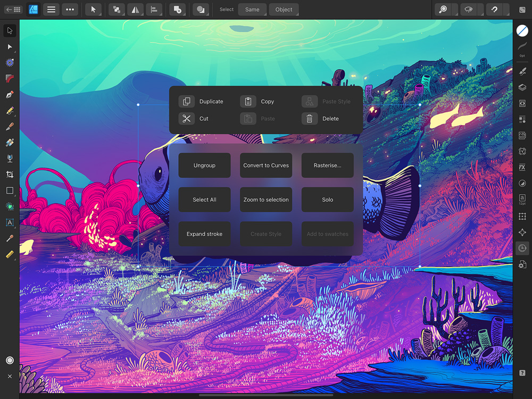Choose Paste Style from context menu
Image resolution: width=532 pixels, height=399 pixels.
click(326, 102)
